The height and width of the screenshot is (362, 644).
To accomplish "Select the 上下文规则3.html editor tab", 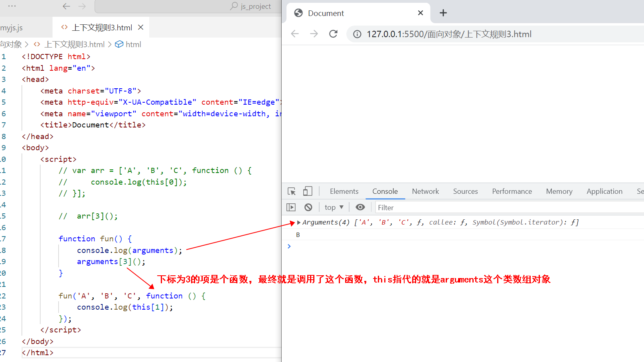I will [x=102, y=28].
